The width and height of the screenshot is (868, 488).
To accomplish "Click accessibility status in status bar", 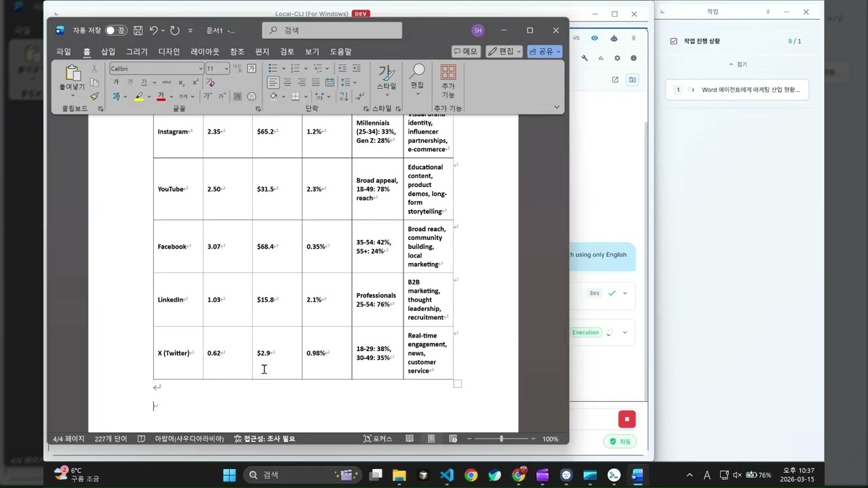I will [264, 439].
